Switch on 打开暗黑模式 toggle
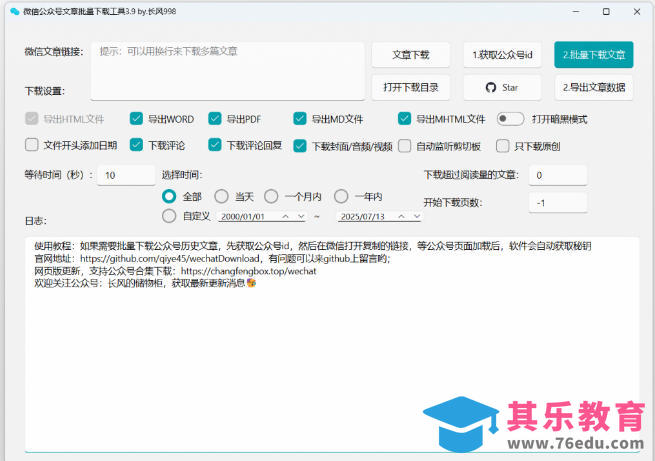Image resolution: width=655 pixels, height=461 pixels. [x=510, y=119]
